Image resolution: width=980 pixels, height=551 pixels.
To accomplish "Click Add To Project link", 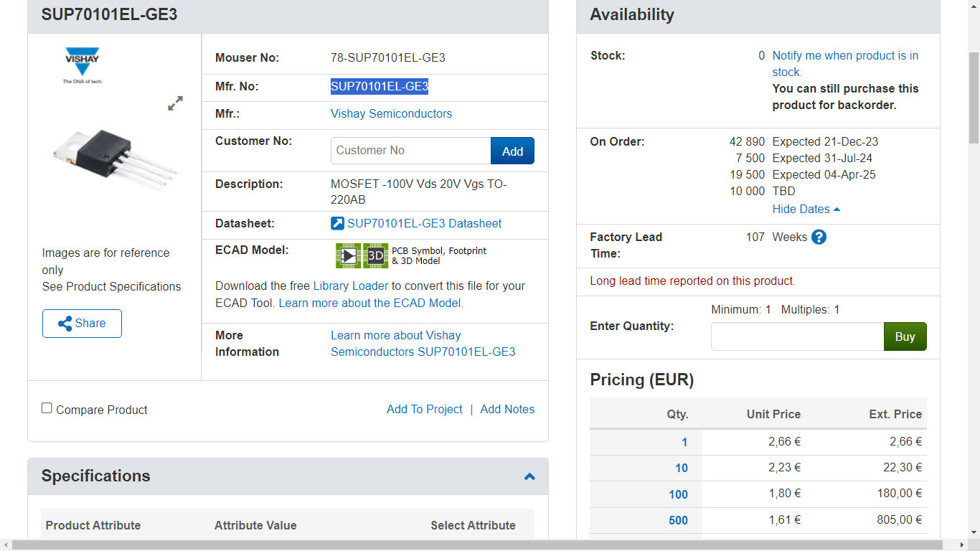I will point(424,409).
